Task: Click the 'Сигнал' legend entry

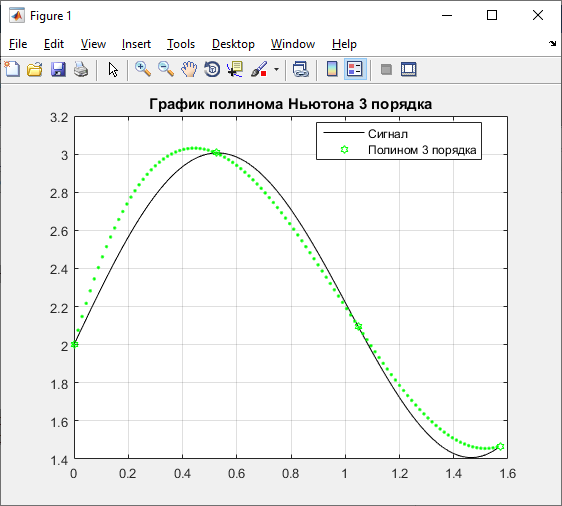Action: click(x=388, y=134)
